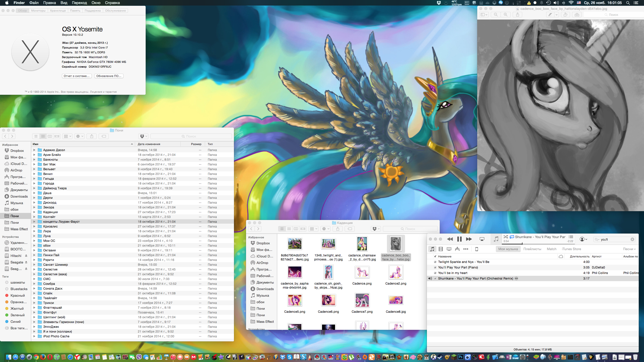
Task: Uncheck You'll Play Your Part (Piano)
Action: tap(435, 267)
